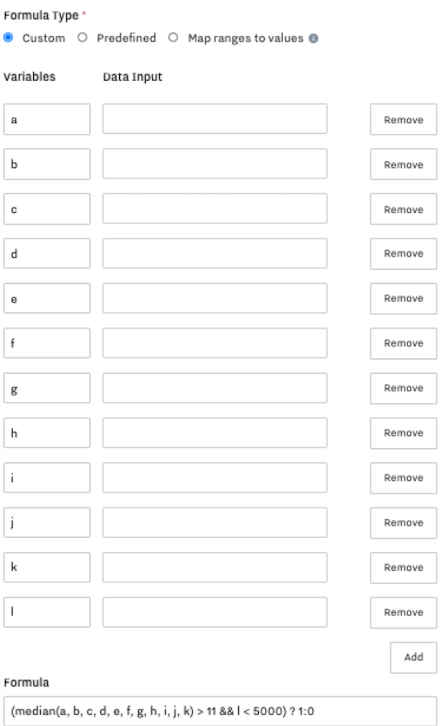
Task: Remove variable l from the list
Action: (x=403, y=613)
